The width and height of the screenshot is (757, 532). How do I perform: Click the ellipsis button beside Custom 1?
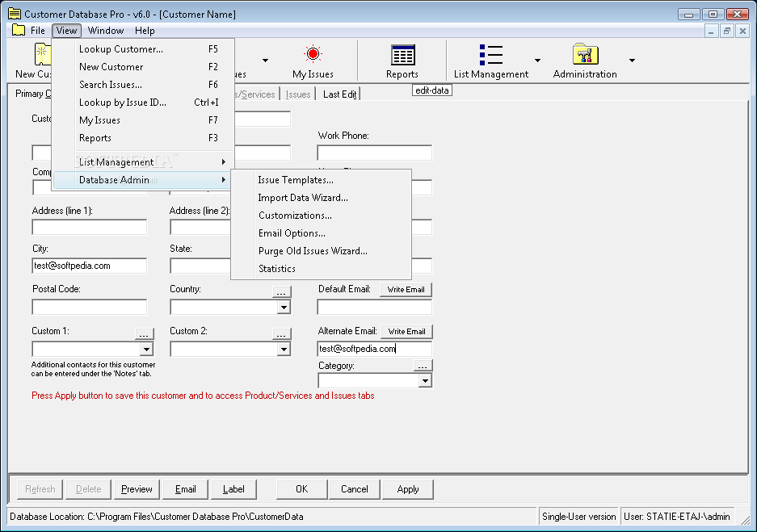pos(144,333)
